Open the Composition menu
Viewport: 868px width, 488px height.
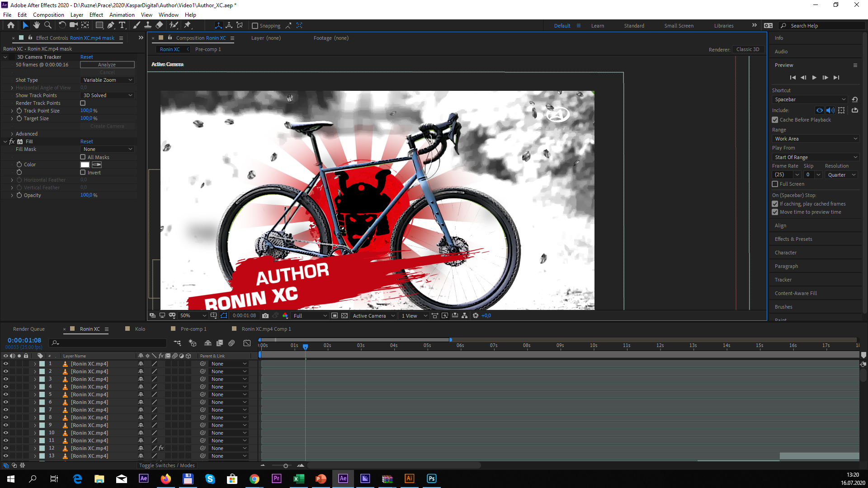[48, 15]
